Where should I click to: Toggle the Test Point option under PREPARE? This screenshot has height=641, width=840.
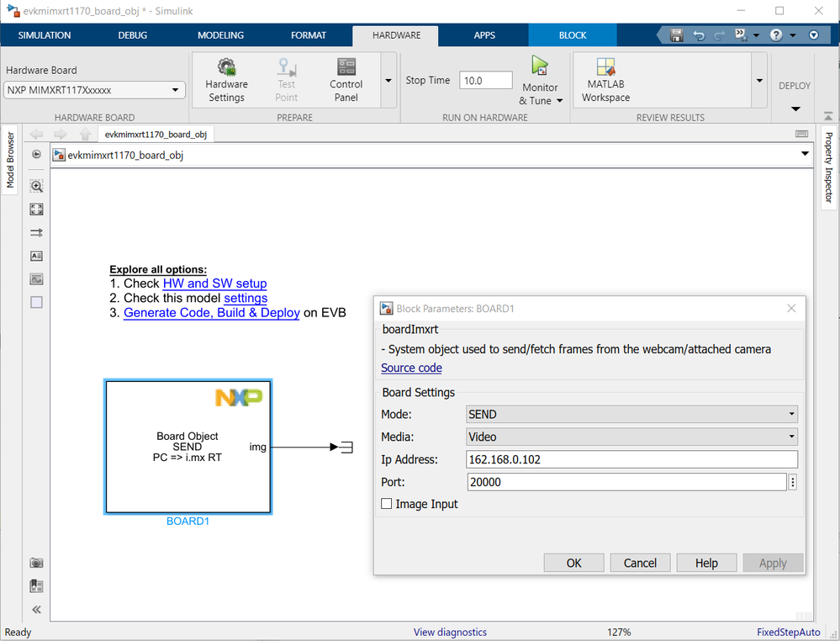pos(286,78)
